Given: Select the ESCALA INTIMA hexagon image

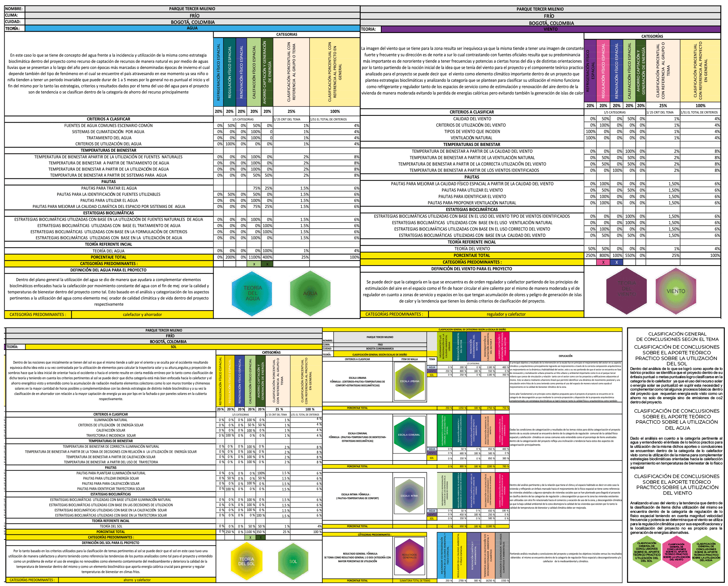Looking at the screenshot, I should click(x=409, y=496).
